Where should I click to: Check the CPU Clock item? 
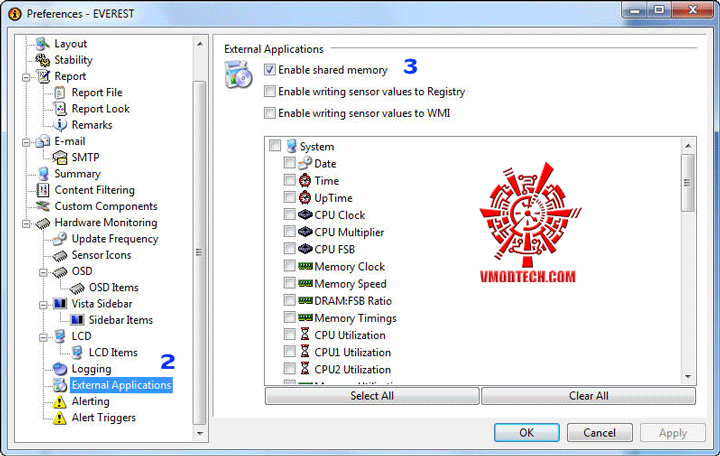coord(289,214)
